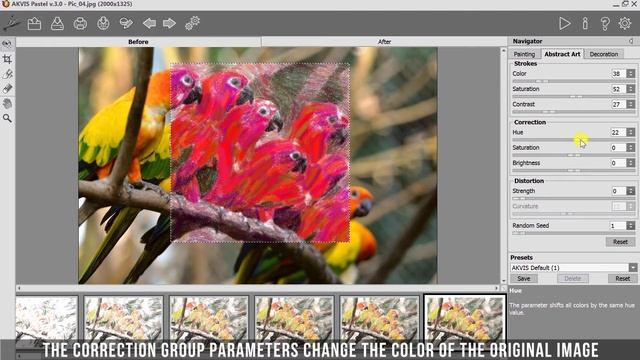
Task: Select the Eraser tool
Action: (7, 89)
